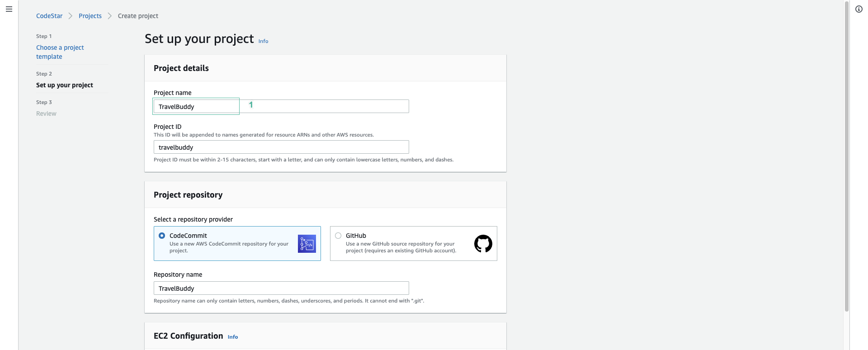Open Choose a project template step
The width and height of the screenshot is (868, 350).
coord(60,52)
